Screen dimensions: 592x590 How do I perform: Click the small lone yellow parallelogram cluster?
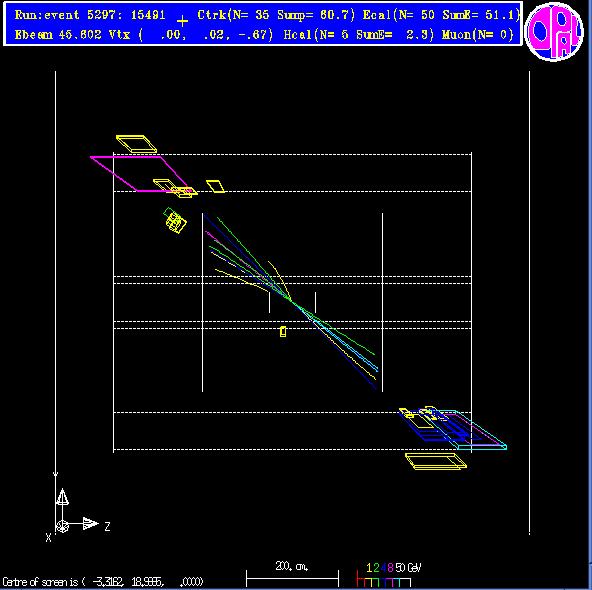point(215,186)
